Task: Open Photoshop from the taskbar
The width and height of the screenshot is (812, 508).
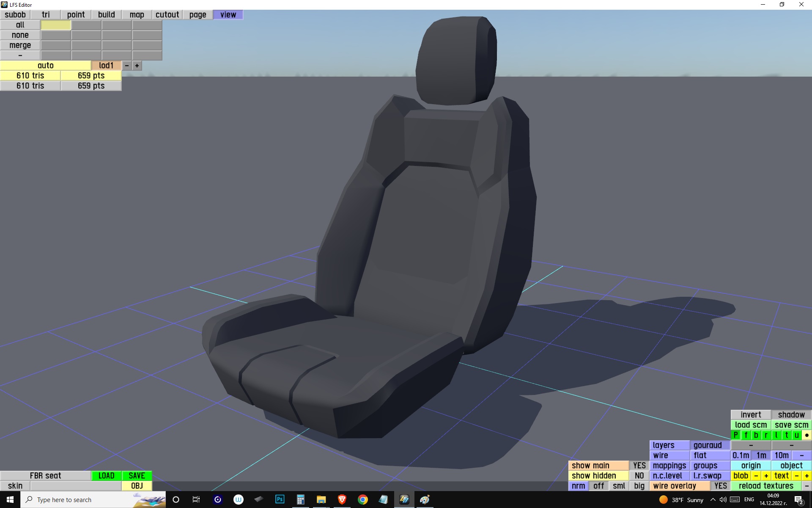Action: (280, 500)
